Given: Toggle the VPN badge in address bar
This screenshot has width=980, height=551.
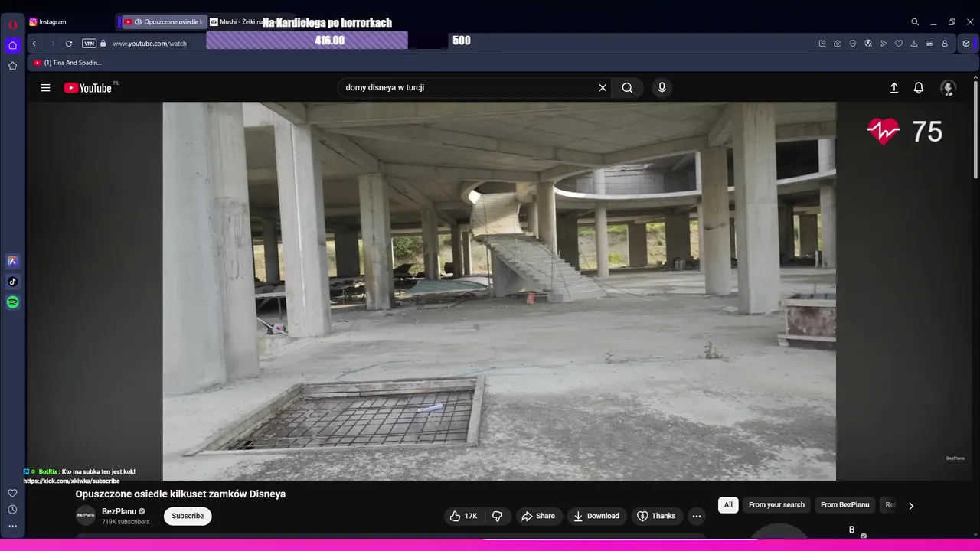Looking at the screenshot, I should [x=90, y=44].
